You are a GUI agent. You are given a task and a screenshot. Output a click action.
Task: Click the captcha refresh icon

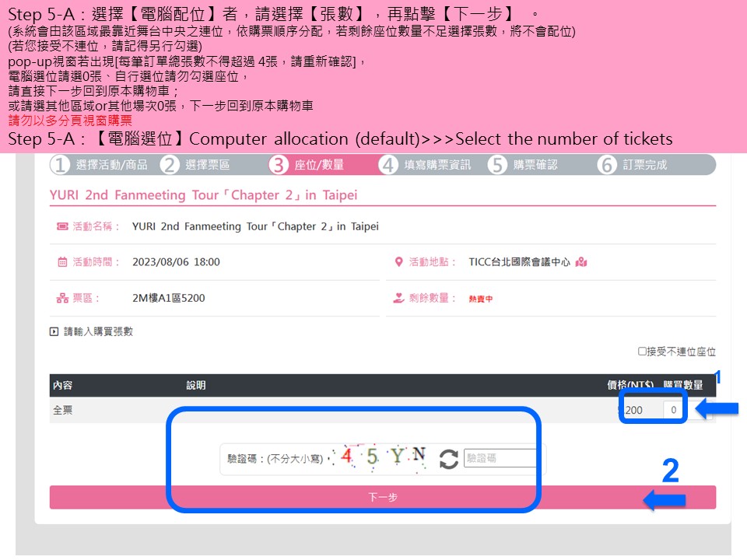coord(448,459)
